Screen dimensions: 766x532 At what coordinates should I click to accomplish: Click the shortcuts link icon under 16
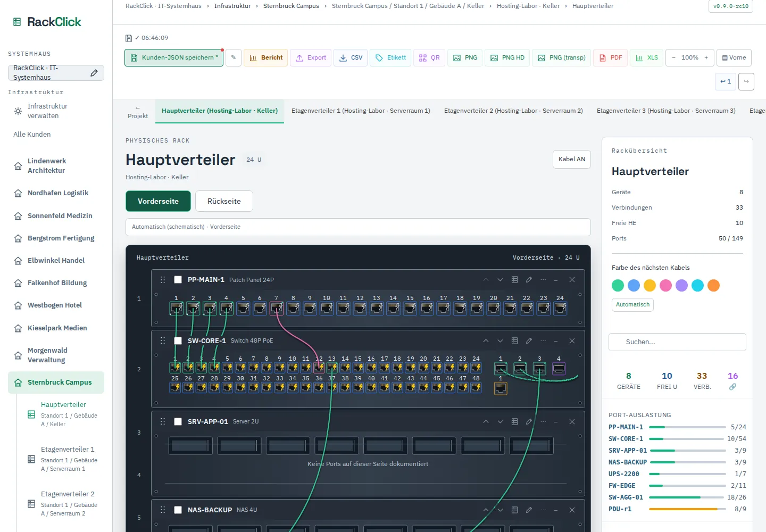732,387
